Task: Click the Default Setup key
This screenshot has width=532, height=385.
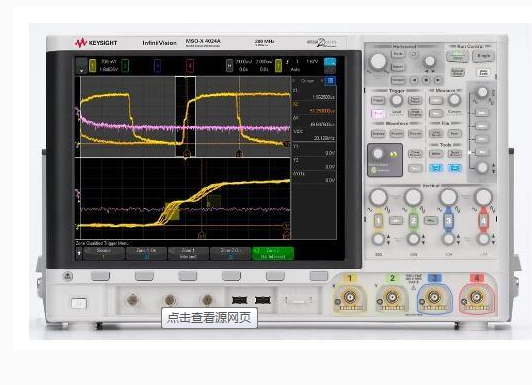Action: coord(457,72)
